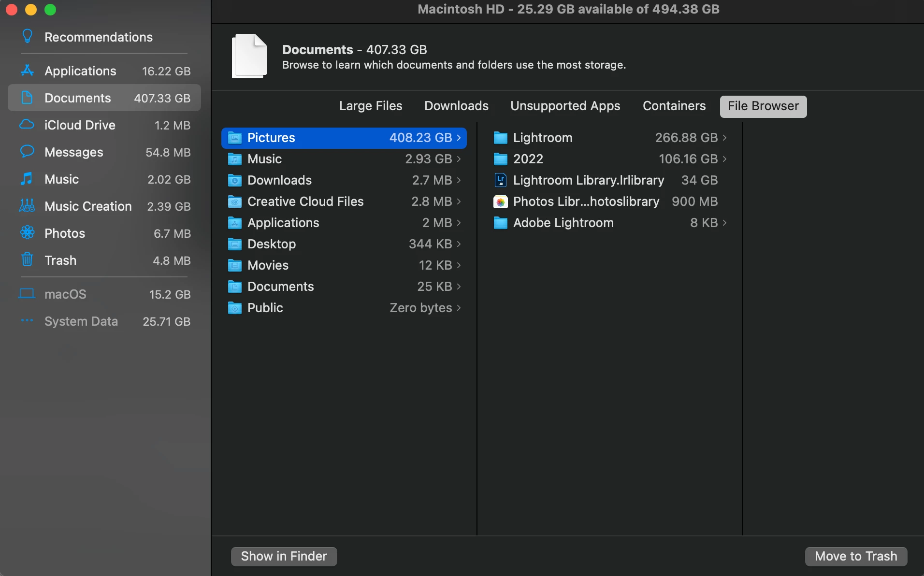Click the Adobe Lightroom folder icon
This screenshot has width=924, height=576.
pos(501,223)
